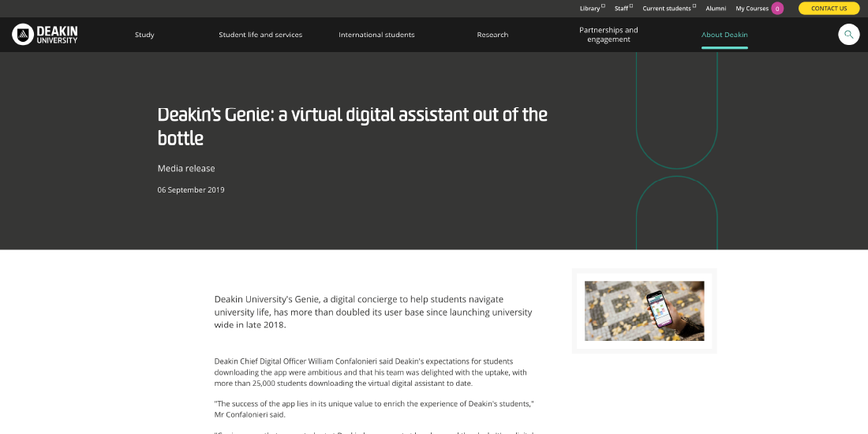Click the external-link icon beside Current students
The image size is (868, 434).
coord(694,6)
